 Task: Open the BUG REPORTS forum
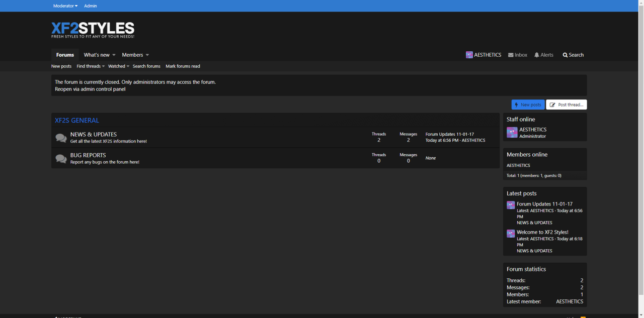point(88,155)
